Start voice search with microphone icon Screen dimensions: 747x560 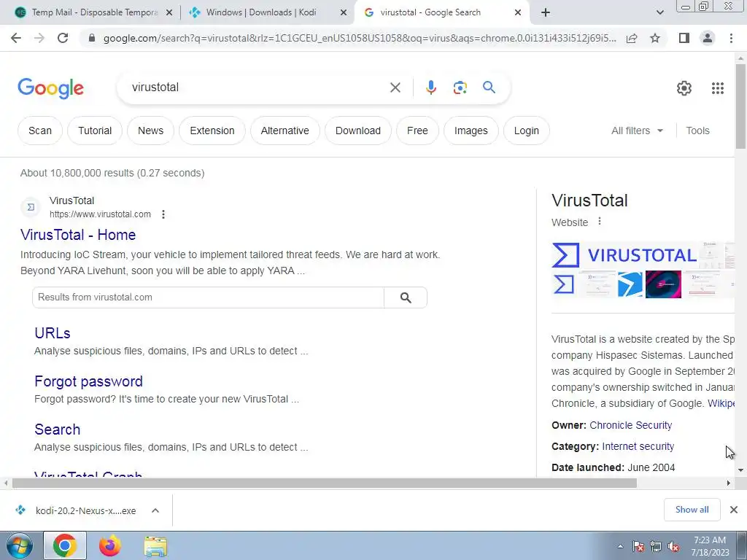point(430,87)
